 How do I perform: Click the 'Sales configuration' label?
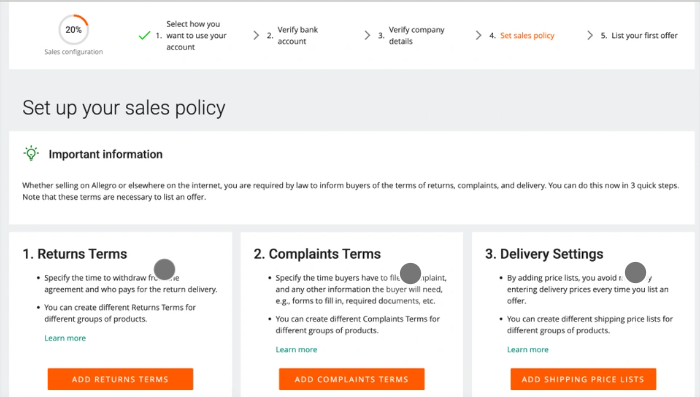point(74,52)
